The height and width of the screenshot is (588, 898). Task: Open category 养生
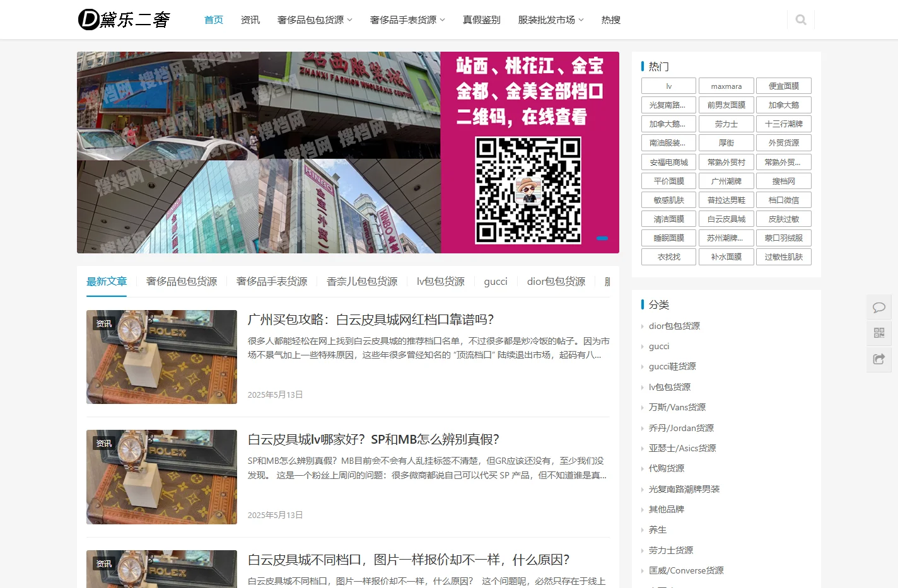(x=658, y=530)
